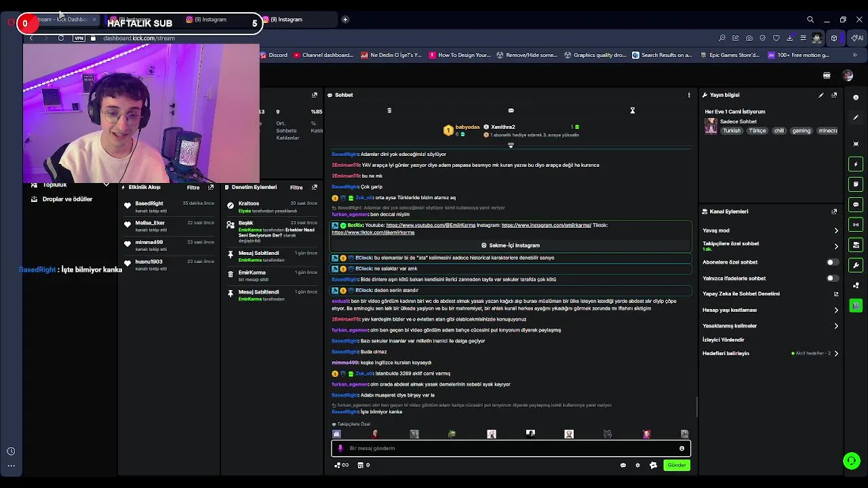Click info icon in right sidebar
This screenshot has width=868, height=488.
click(856, 98)
